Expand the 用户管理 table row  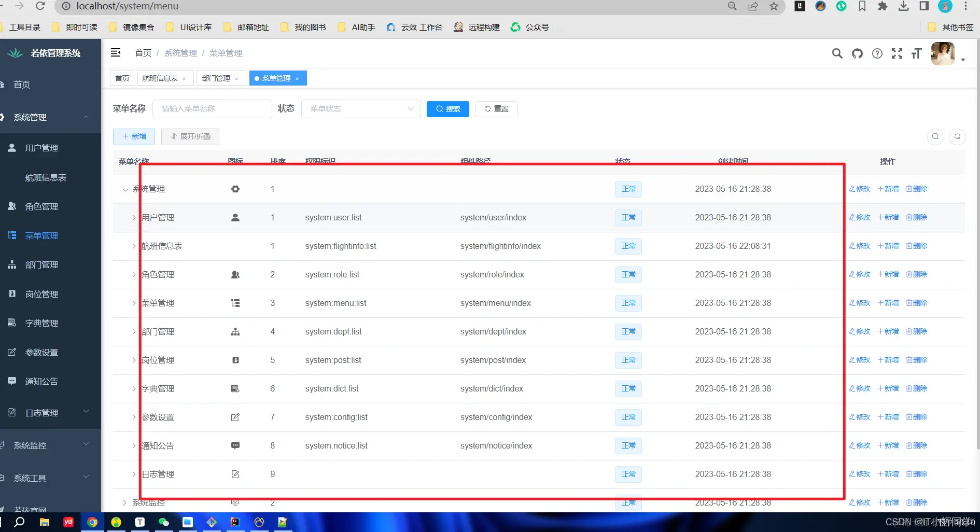pyautogui.click(x=134, y=218)
